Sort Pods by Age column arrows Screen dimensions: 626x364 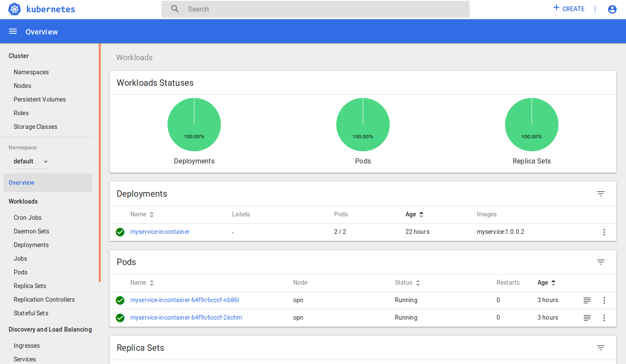553,283
